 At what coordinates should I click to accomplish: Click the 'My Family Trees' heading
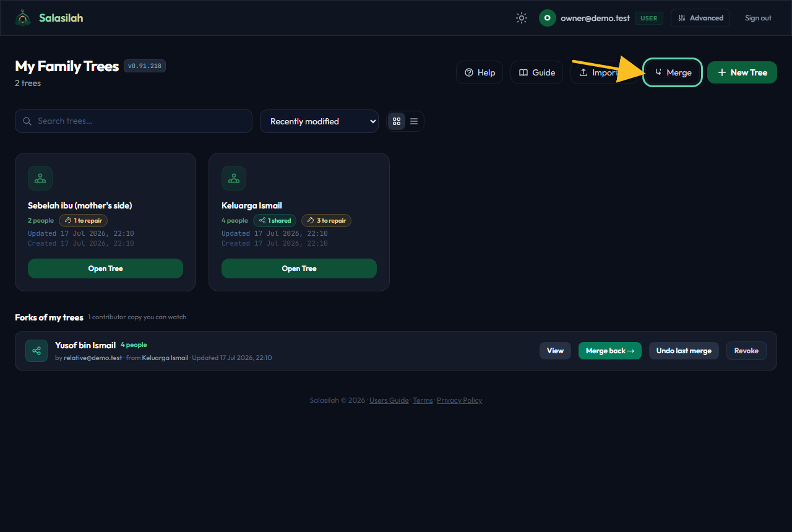tap(67, 66)
